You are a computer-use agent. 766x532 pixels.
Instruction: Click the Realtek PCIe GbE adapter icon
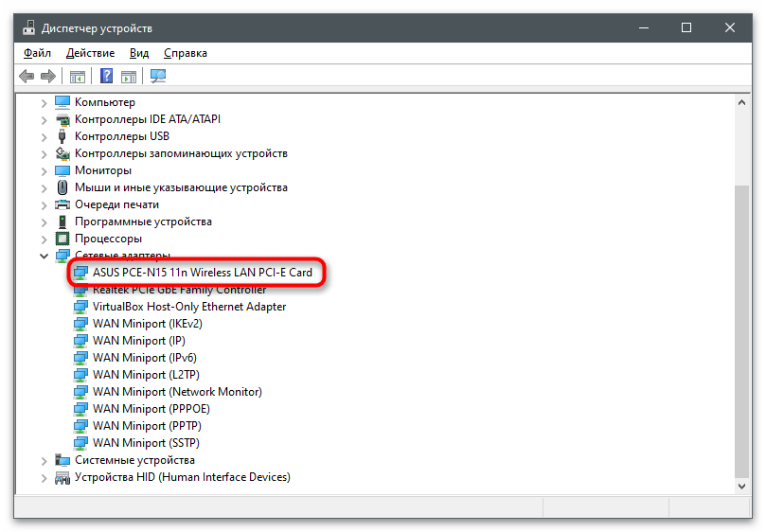point(80,290)
